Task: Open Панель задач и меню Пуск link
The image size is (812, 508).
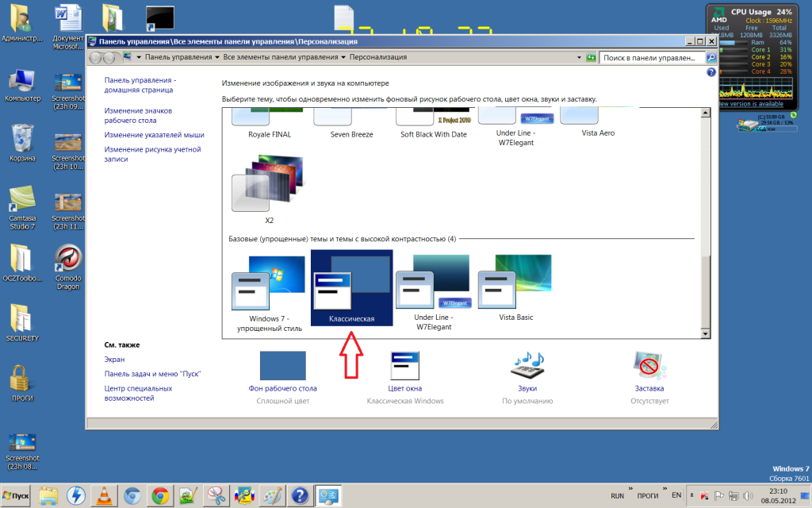Action: 153,374
